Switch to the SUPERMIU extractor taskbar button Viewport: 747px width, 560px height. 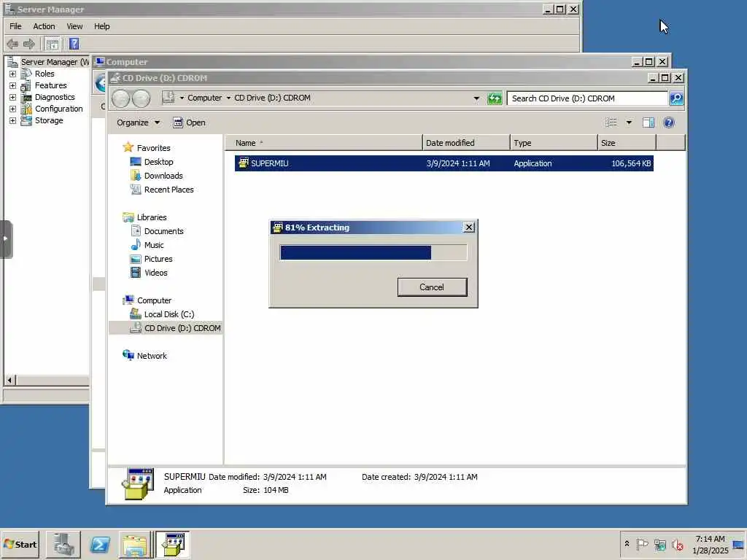coord(172,544)
